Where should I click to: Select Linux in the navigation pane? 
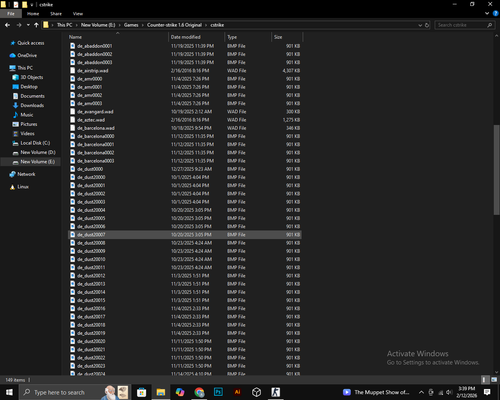(x=23, y=187)
